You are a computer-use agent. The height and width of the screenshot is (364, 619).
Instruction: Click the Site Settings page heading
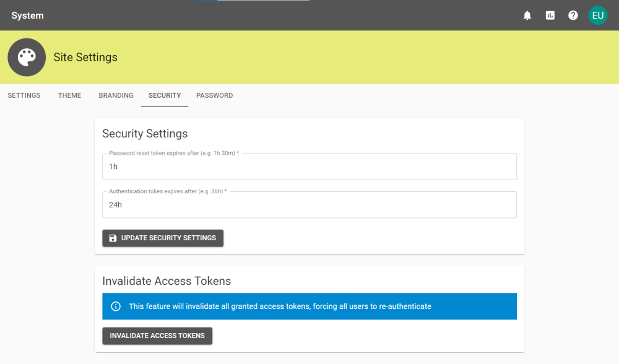tap(85, 57)
